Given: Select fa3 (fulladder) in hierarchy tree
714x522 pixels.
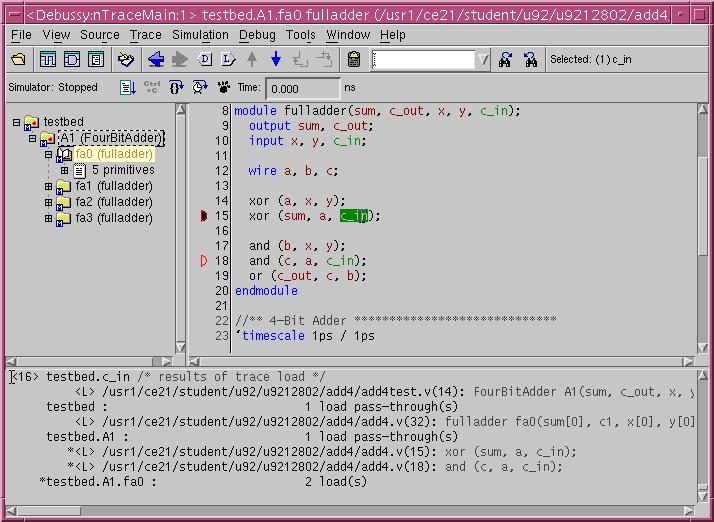Looking at the screenshot, I should (113, 218).
